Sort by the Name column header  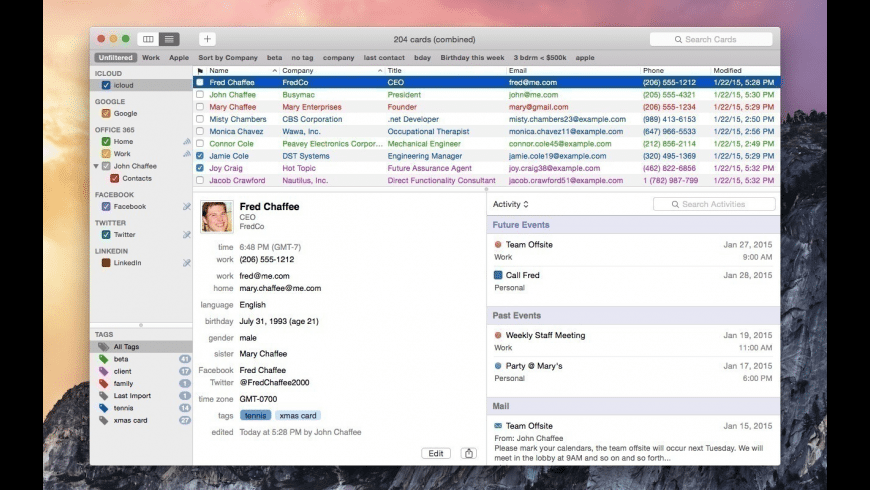pos(242,71)
